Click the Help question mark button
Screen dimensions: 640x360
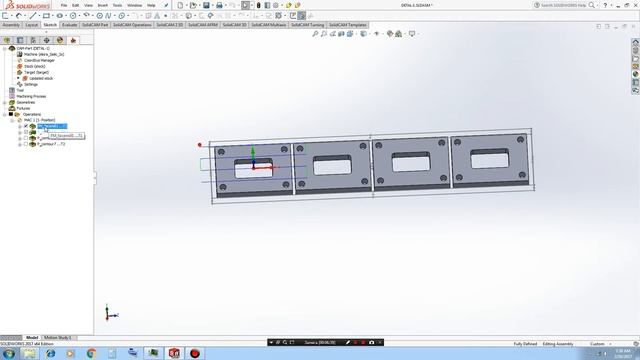pos(605,5)
